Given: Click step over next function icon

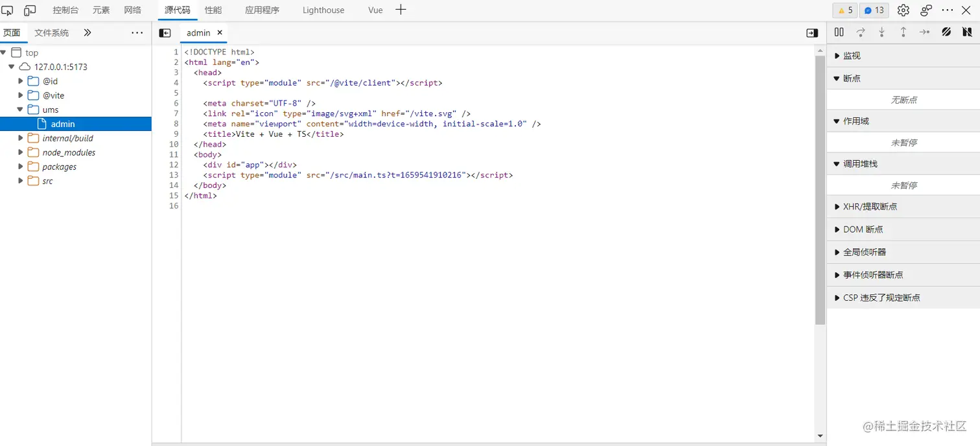Looking at the screenshot, I should pyautogui.click(x=861, y=32).
